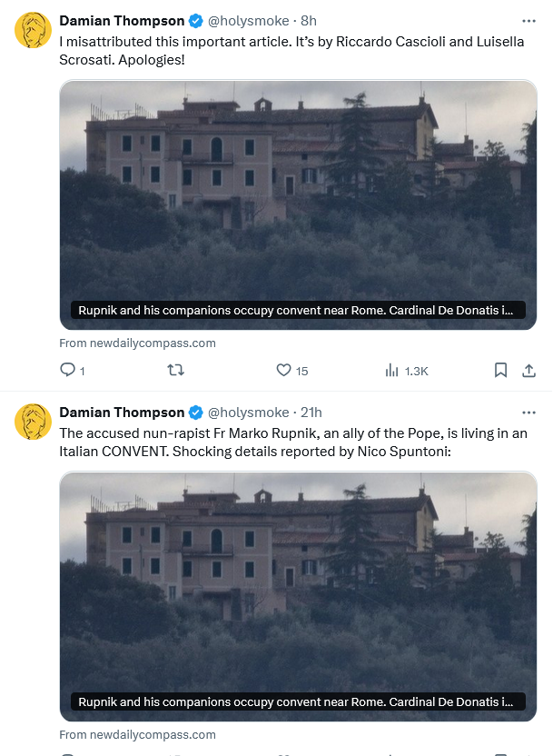Open convent article card in first tweet
This screenshot has height=756, width=553.
[298, 205]
